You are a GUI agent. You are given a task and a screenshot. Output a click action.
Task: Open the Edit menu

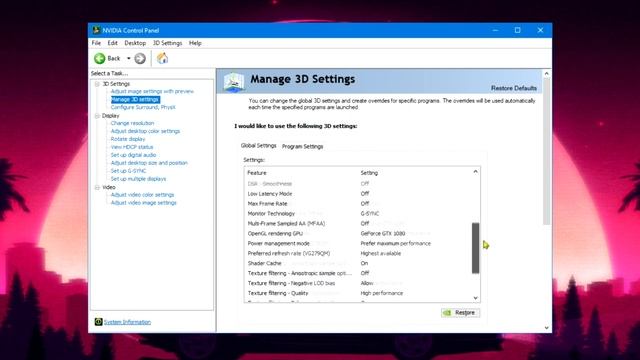click(113, 43)
